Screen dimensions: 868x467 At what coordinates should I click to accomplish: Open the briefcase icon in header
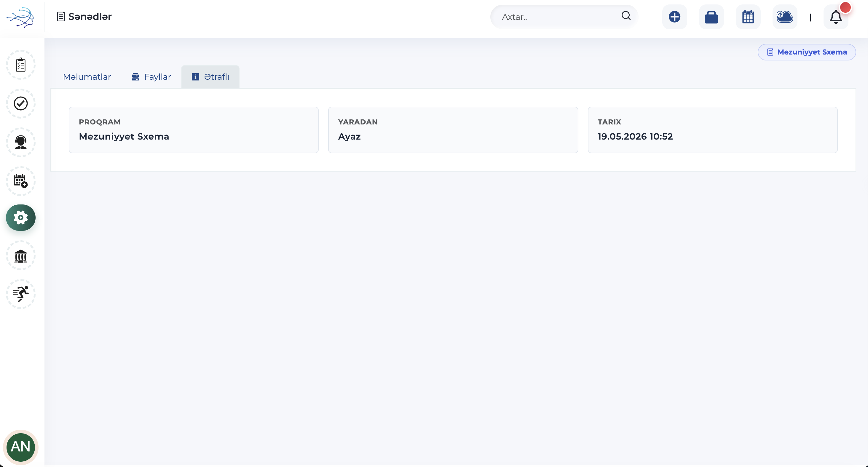pyautogui.click(x=711, y=17)
